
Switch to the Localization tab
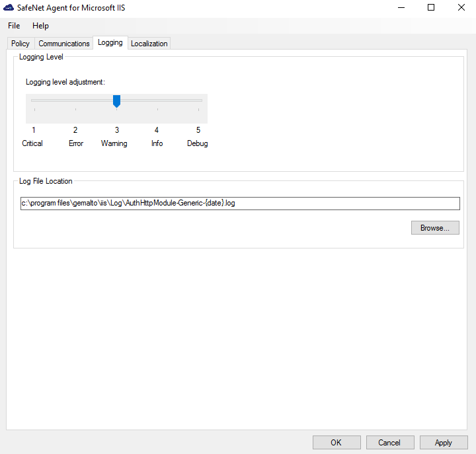point(149,44)
